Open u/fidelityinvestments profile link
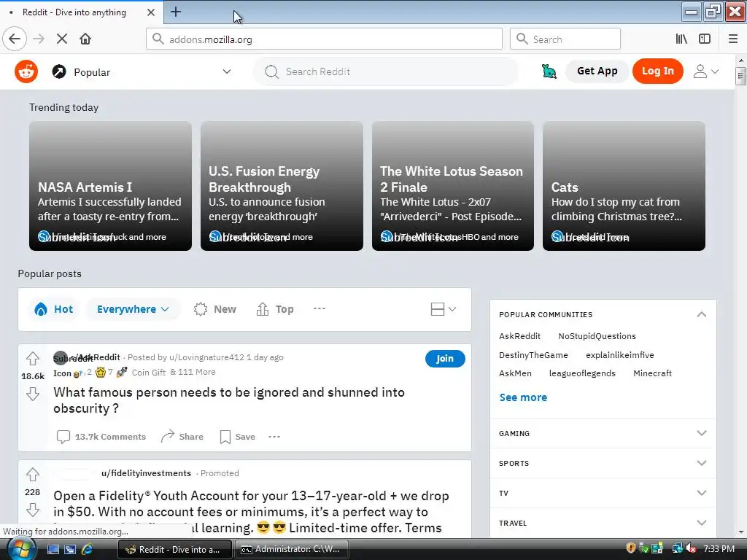Image resolution: width=747 pixels, height=560 pixels. [x=146, y=473]
